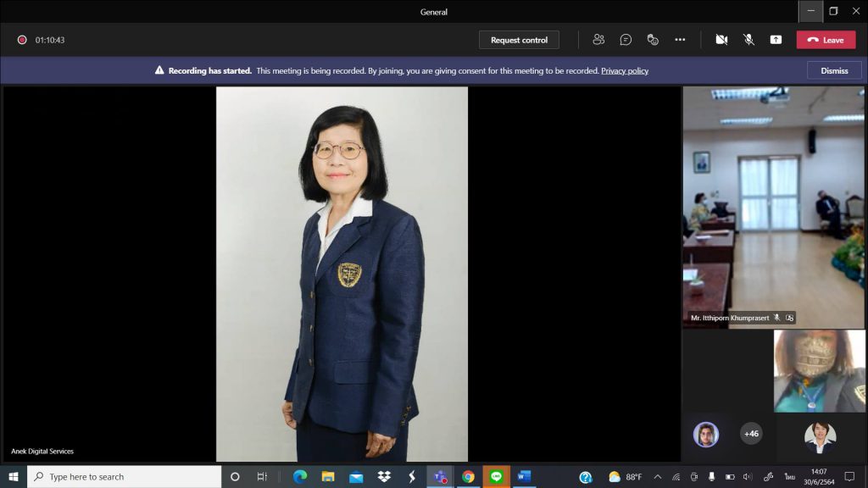The width and height of the screenshot is (868, 488).
Task: Open the clock showing 14:07 30/6/2564
Action: (819, 476)
